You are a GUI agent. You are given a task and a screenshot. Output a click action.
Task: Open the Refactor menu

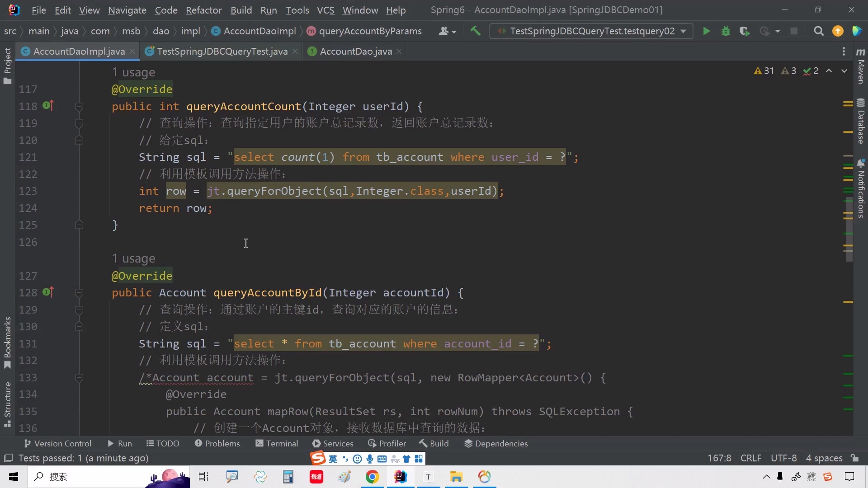[203, 10]
